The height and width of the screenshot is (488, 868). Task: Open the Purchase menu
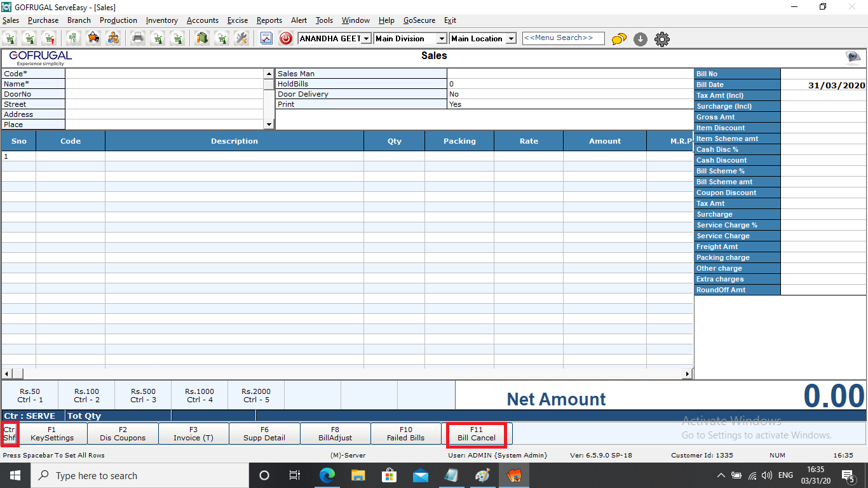click(43, 20)
